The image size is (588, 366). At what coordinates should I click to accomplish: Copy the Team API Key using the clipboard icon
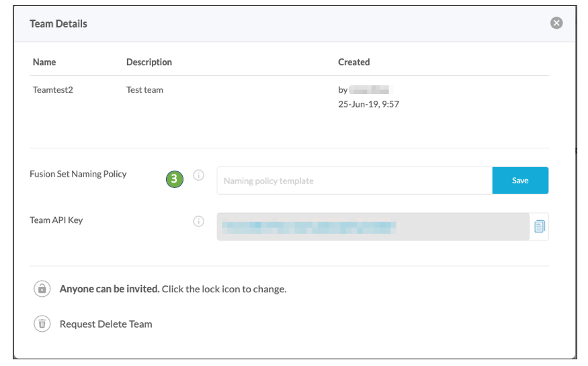pos(539,227)
